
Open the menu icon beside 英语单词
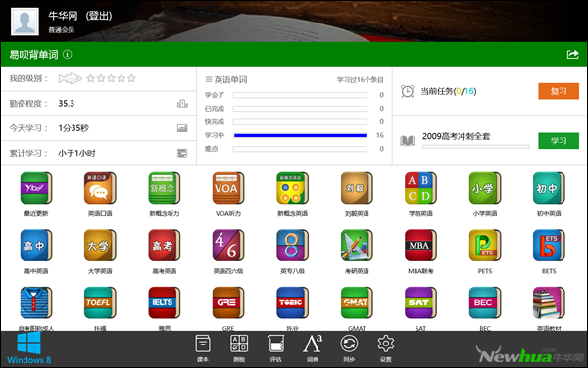point(209,79)
